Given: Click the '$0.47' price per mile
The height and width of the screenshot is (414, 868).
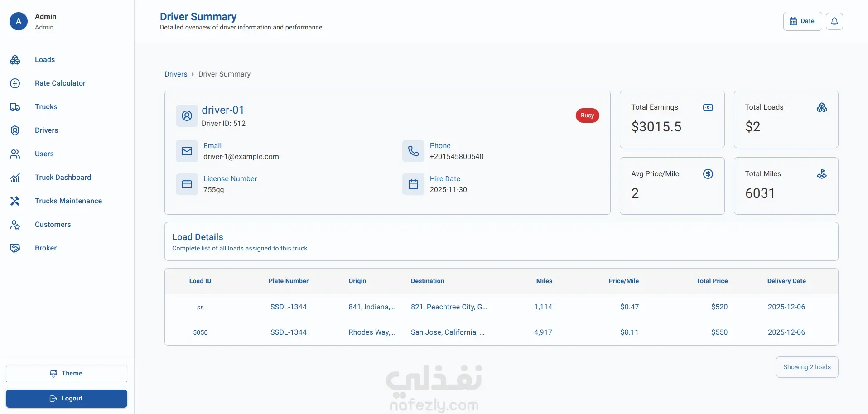Looking at the screenshot, I should point(630,307).
